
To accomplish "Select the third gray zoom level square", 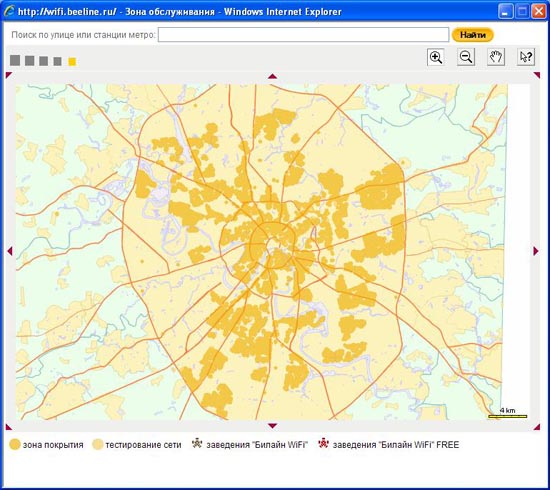I will coord(43,61).
